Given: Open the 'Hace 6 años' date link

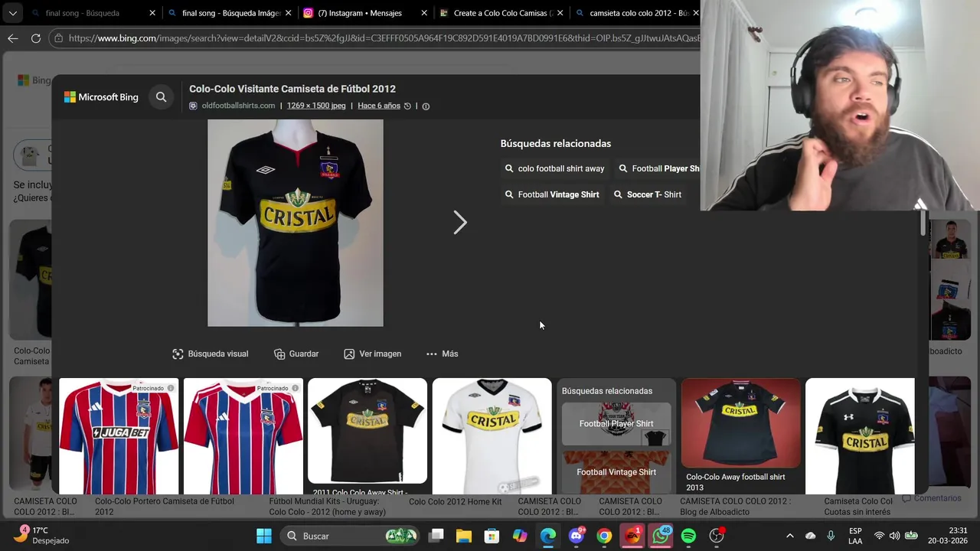Looking at the screenshot, I should [x=378, y=106].
